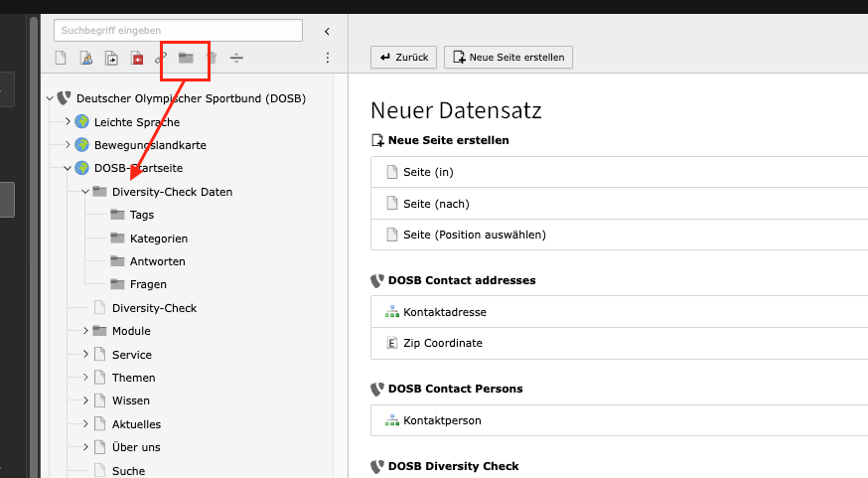
Task: Click the Zurück button
Action: pos(403,57)
